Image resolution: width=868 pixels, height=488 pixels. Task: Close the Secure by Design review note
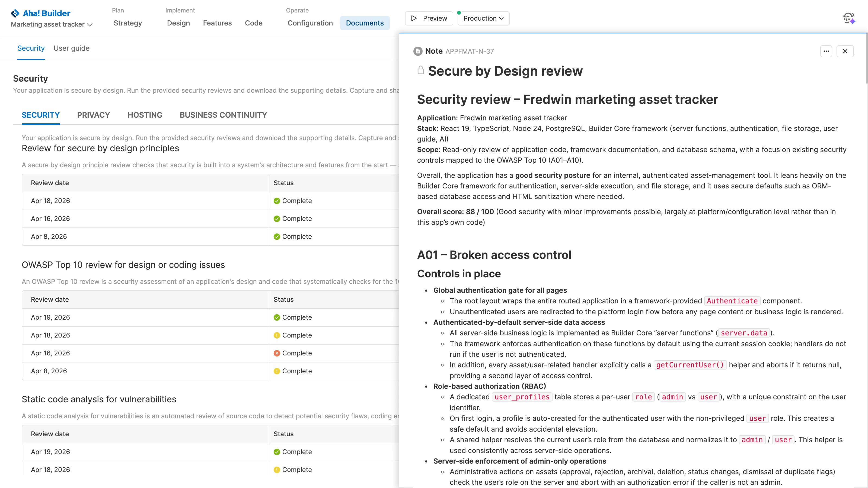click(845, 51)
